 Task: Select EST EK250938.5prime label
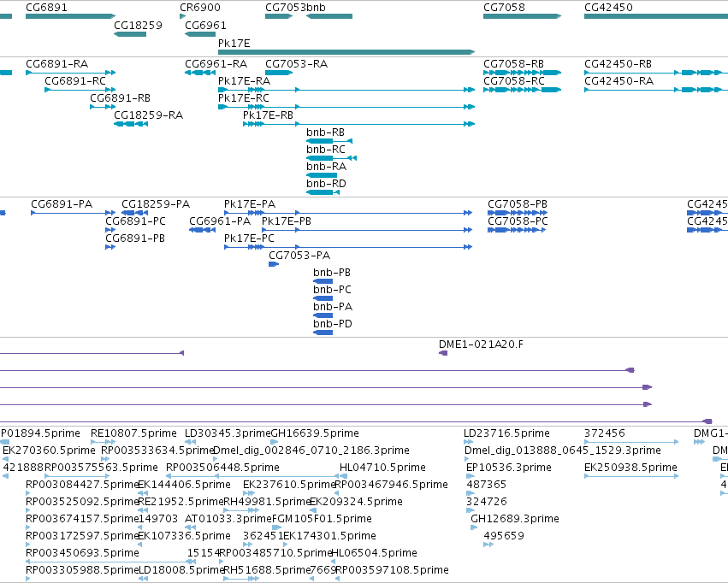pyautogui.click(x=631, y=468)
